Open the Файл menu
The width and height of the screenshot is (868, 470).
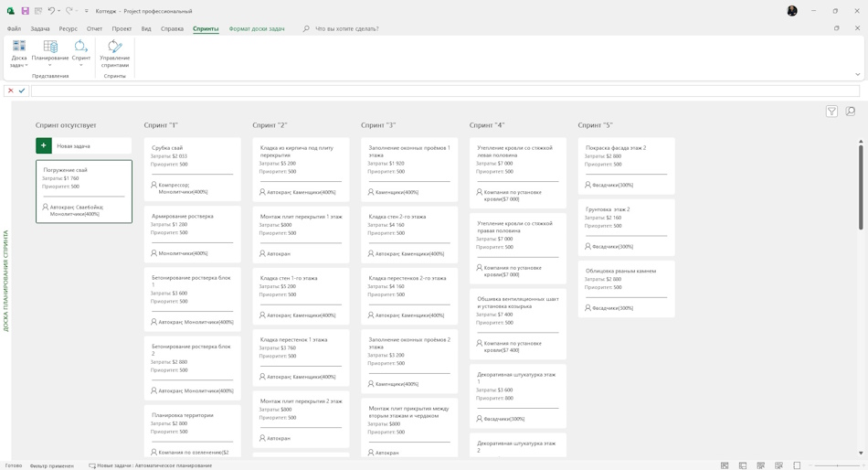pyautogui.click(x=14, y=29)
